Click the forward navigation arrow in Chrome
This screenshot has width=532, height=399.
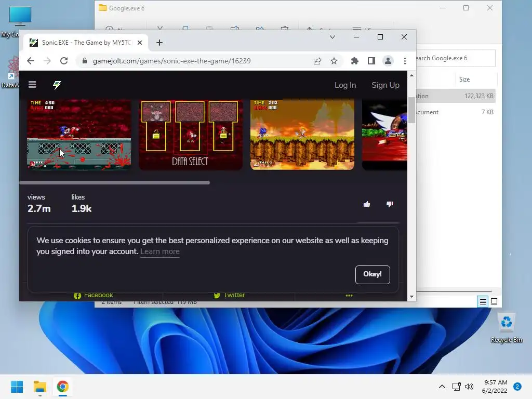(x=47, y=61)
